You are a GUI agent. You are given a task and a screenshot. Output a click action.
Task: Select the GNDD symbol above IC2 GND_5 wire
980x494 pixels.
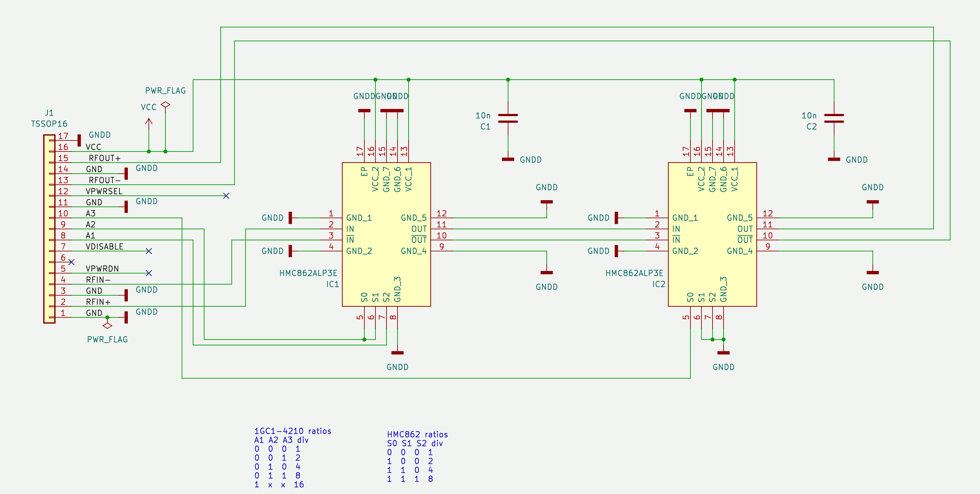(x=873, y=202)
